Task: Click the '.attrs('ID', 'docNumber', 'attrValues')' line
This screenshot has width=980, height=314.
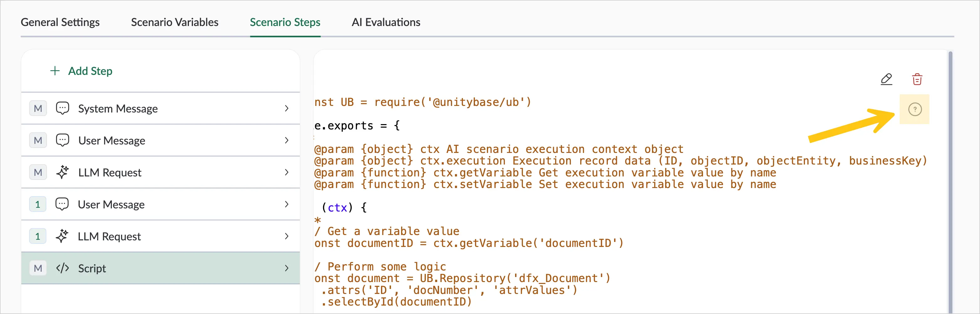Action: pyautogui.click(x=449, y=290)
